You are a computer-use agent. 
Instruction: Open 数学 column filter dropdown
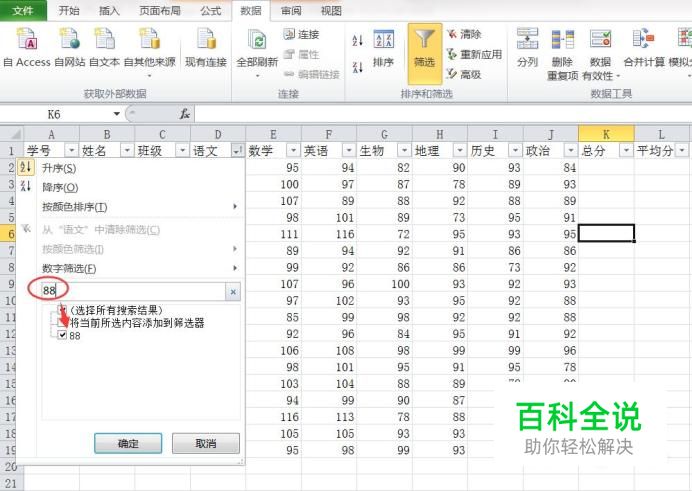coord(293,151)
